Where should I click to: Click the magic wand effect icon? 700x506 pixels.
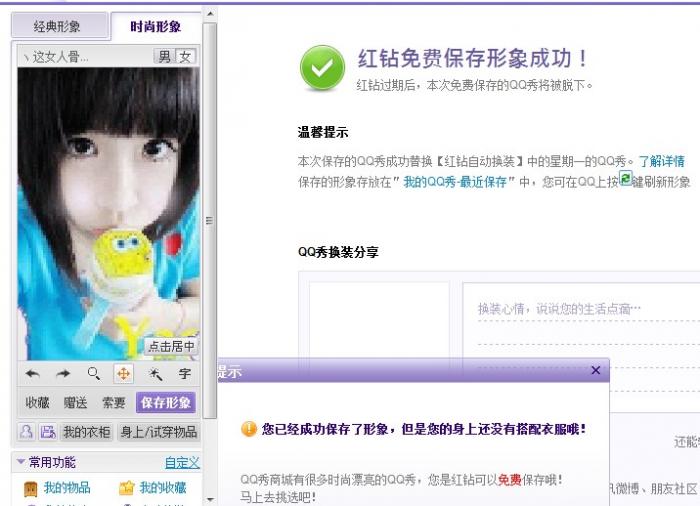point(154,373)
